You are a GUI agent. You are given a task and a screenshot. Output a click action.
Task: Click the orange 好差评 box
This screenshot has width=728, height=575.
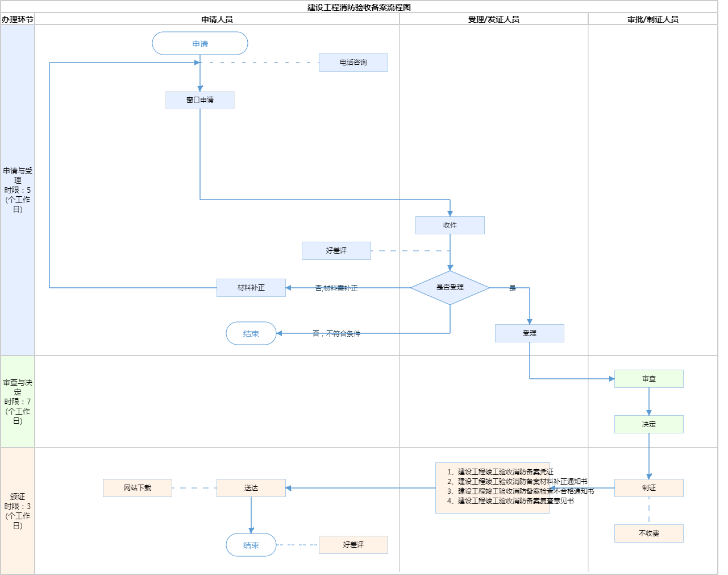coord(353,545)
